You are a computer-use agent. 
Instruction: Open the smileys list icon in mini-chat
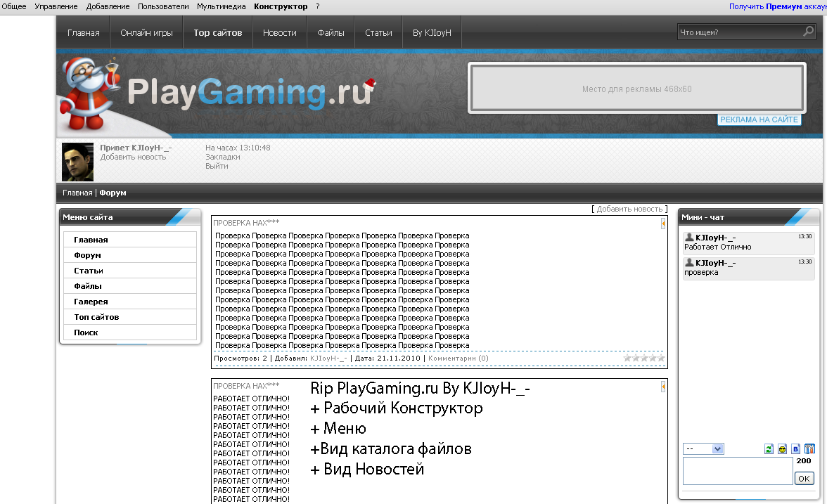click(782, 448)
